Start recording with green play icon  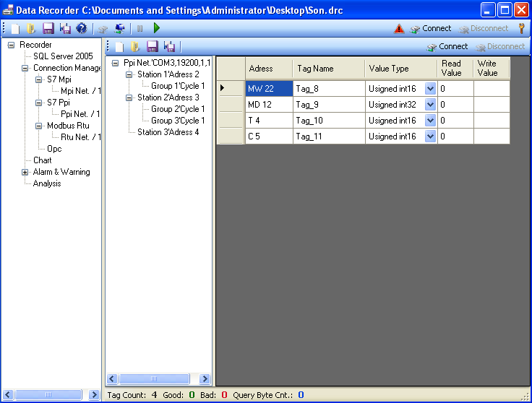coord(156,27)
